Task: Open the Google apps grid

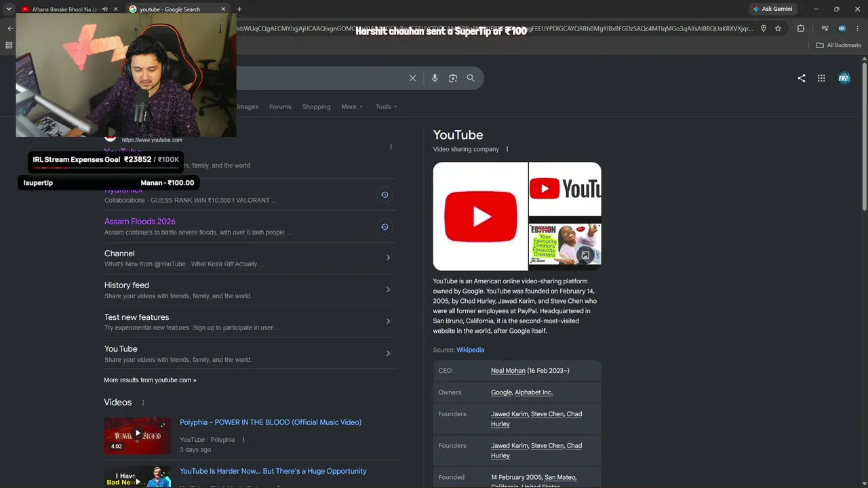Action: point(821,78)
